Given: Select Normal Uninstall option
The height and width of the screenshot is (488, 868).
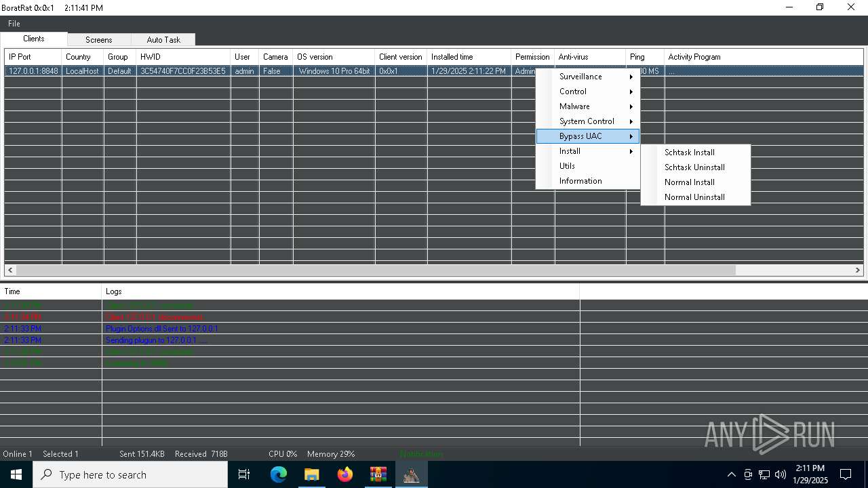Looking at the screenshot, I should [696, 197].
